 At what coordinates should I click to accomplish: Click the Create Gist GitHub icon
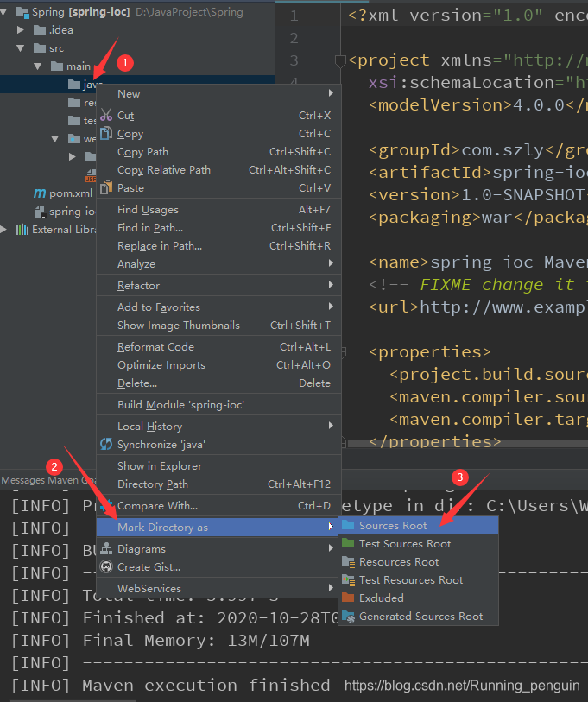coord(106,566)
